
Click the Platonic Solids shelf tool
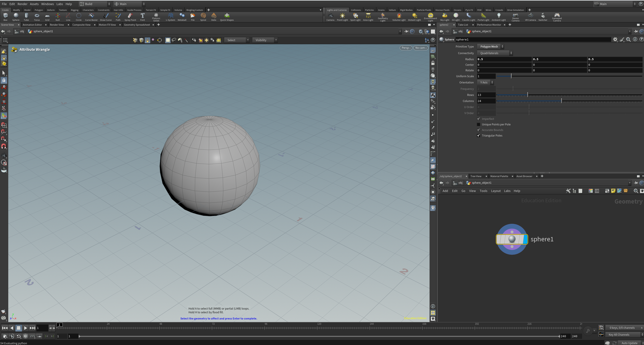pos(156,17)
